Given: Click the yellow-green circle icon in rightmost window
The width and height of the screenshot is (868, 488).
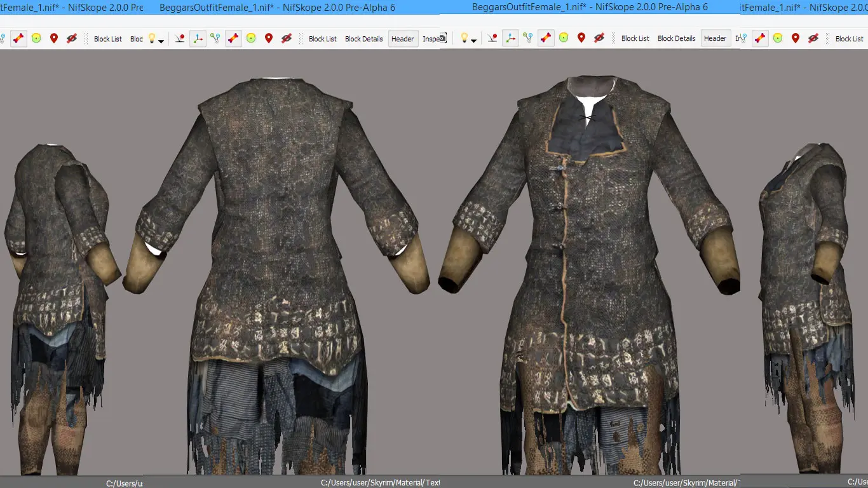Looking at the screenshot, I should [x=778, y=39].
